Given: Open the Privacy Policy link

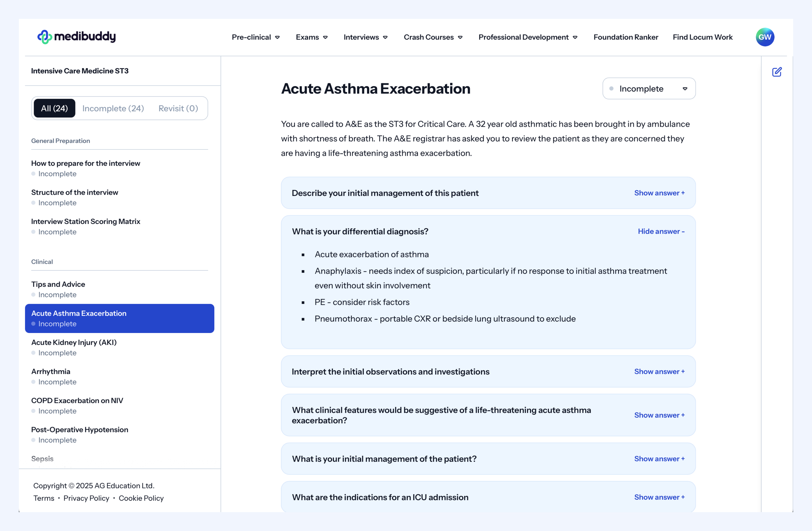Looking at the screenshot, I should 86,498.
